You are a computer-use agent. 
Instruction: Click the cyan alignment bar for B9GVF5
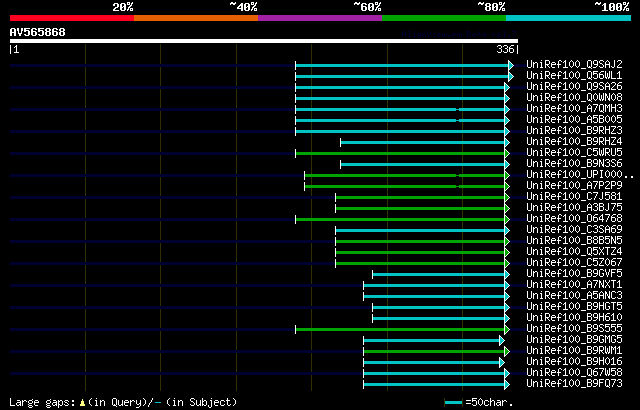pos(439,275)
